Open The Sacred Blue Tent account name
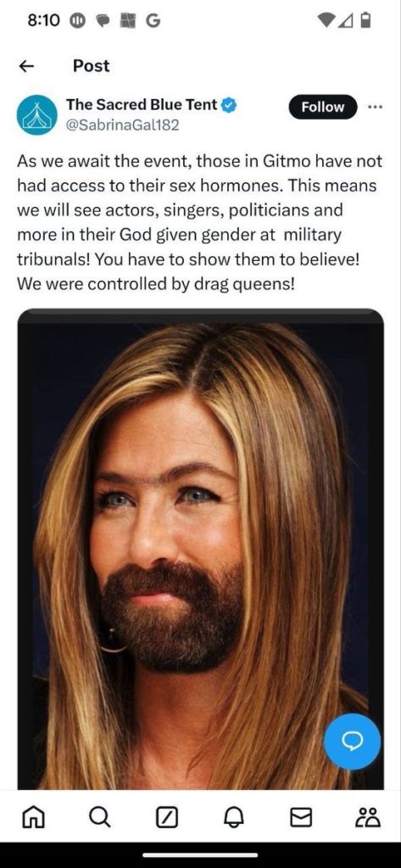Screen dimensions: 401x868 [x=142, y=104]
